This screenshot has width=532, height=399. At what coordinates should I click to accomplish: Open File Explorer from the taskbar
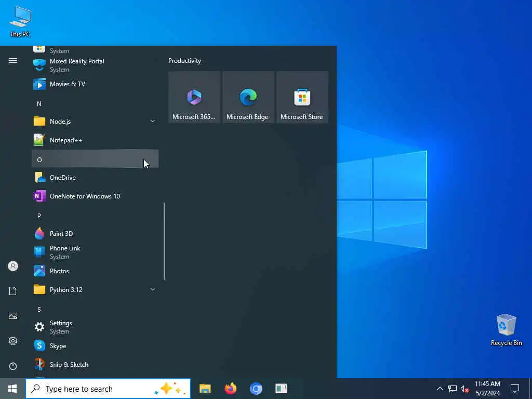tap(205, 389)
